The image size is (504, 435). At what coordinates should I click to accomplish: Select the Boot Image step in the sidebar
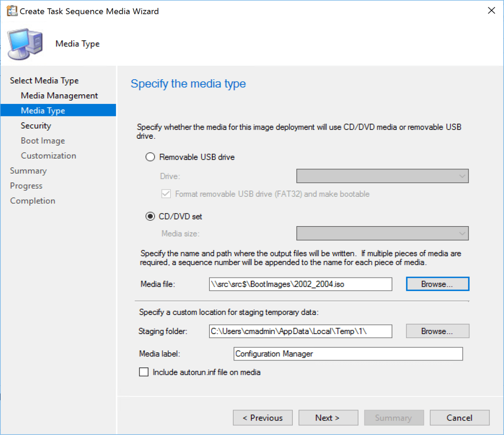click(x=42, y=140)
